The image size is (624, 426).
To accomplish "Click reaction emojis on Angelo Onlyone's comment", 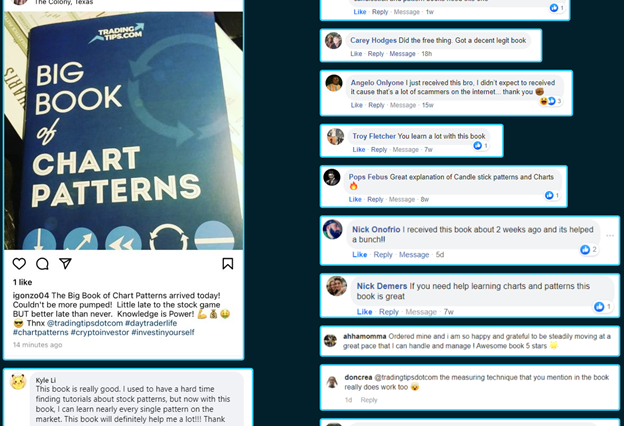I will tap(550, 101).
